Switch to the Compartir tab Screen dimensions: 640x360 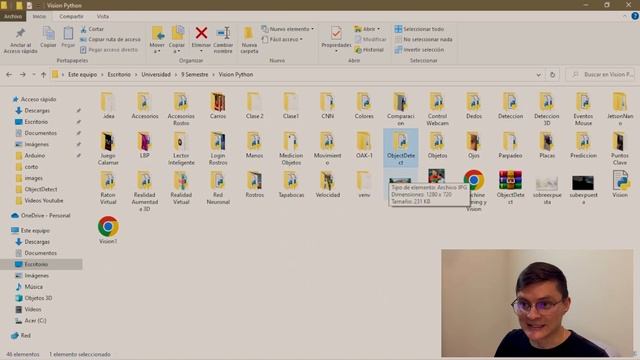71,16
